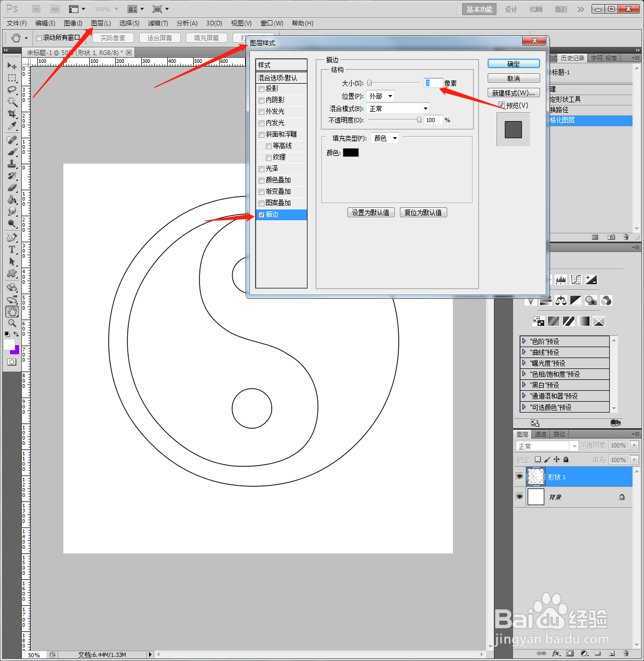The image size is (644, 661).
Task: Enable the 投影 (Drop Shadow) checkbox
Action: coord(261,89)
